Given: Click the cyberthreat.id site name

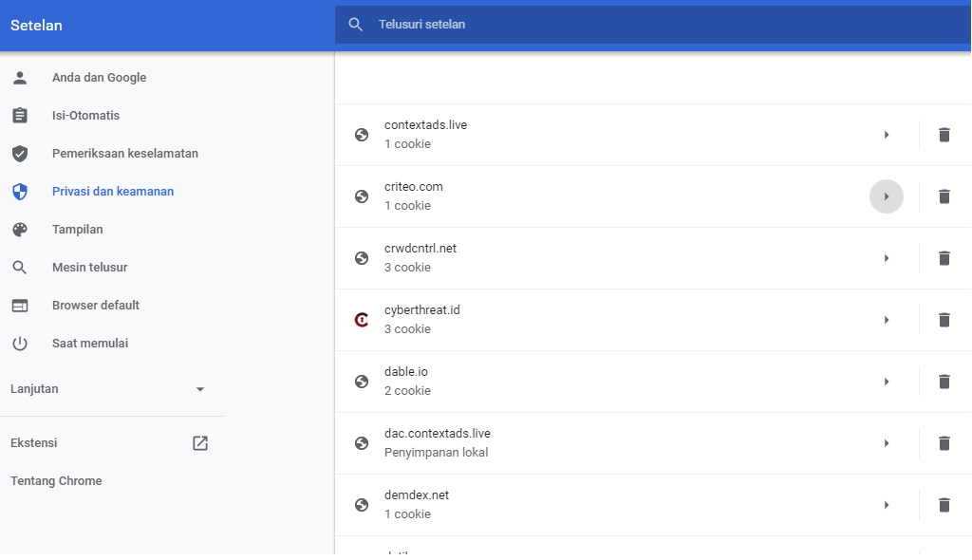Looking at the screenshot, I should (422, 310).
